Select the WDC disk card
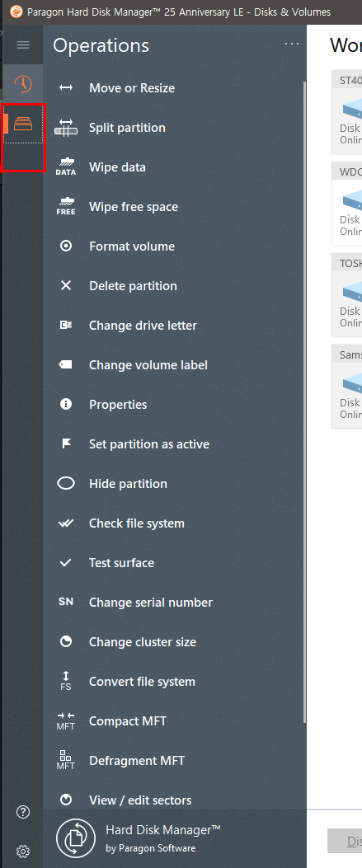Image resolution: width=362 pixels, height=868 pixels. click(346, 203)
